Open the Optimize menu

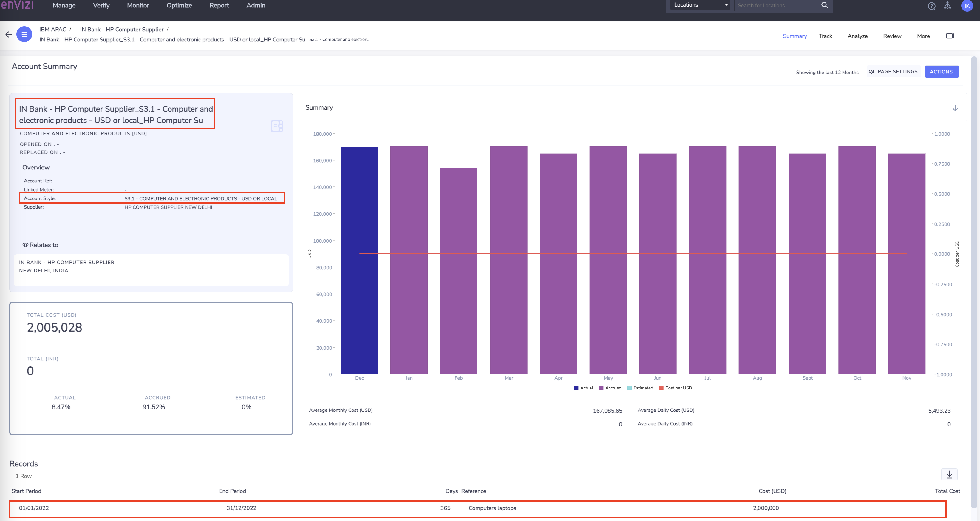[179, 5]
